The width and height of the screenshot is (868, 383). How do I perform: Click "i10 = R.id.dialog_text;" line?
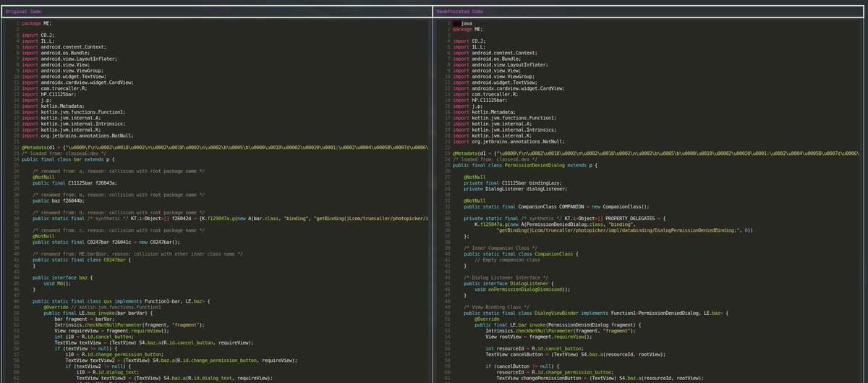click(109, 371)
